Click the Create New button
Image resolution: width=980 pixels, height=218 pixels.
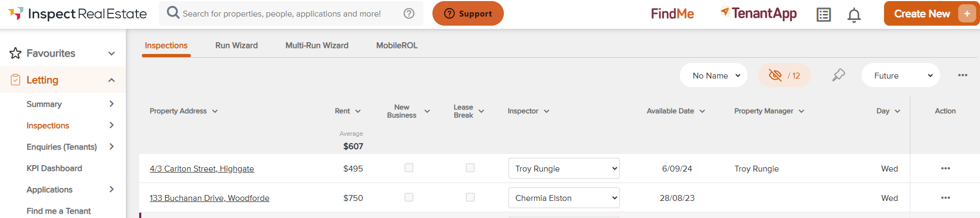point(922,14)
